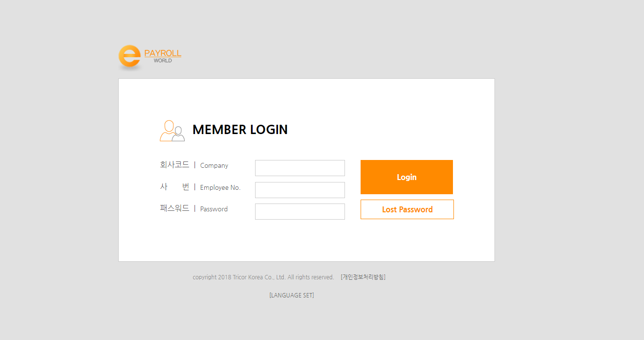
Task: Click the member silhouette icon beside MEMBER LOGIN
Action: pos(172,131)
